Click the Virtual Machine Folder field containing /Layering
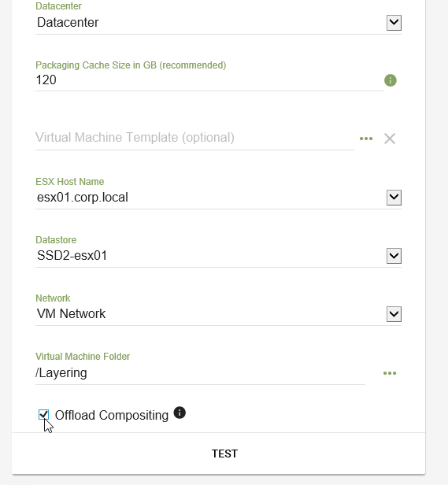 click(200, 373)
